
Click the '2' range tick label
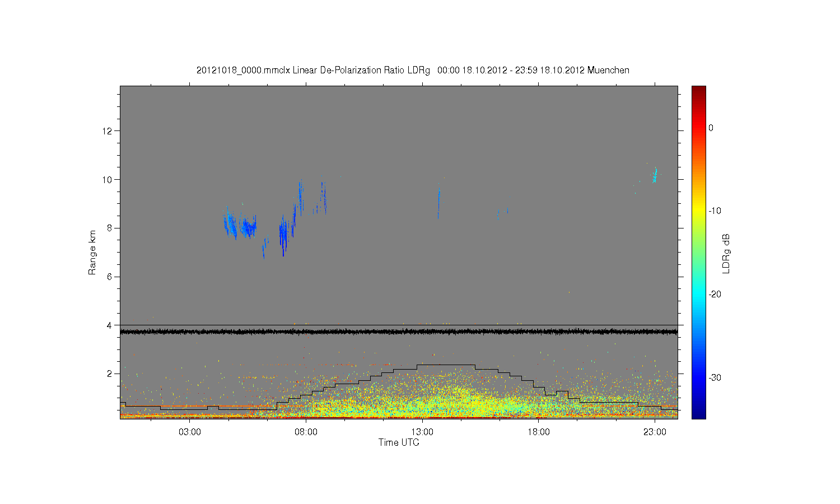110,374
